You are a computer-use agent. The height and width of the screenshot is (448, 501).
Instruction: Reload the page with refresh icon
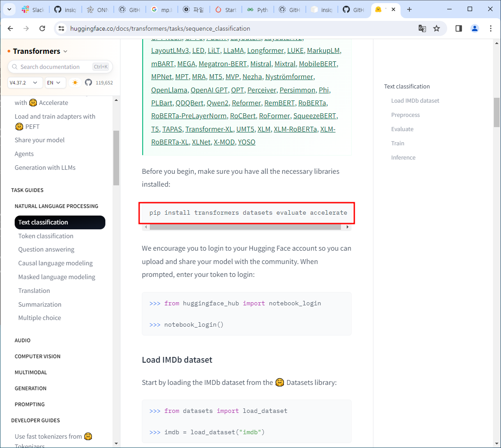42,28
